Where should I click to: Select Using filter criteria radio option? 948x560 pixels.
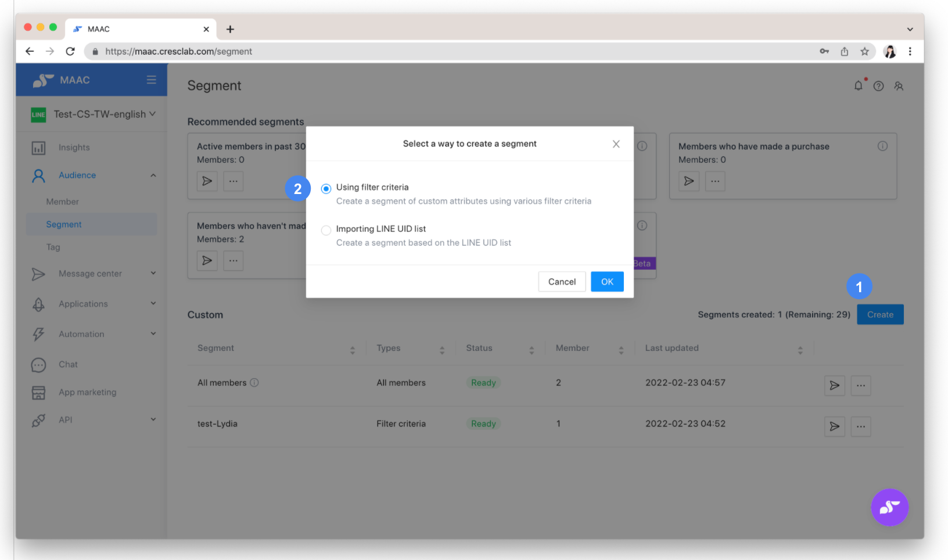pos(326,189)
